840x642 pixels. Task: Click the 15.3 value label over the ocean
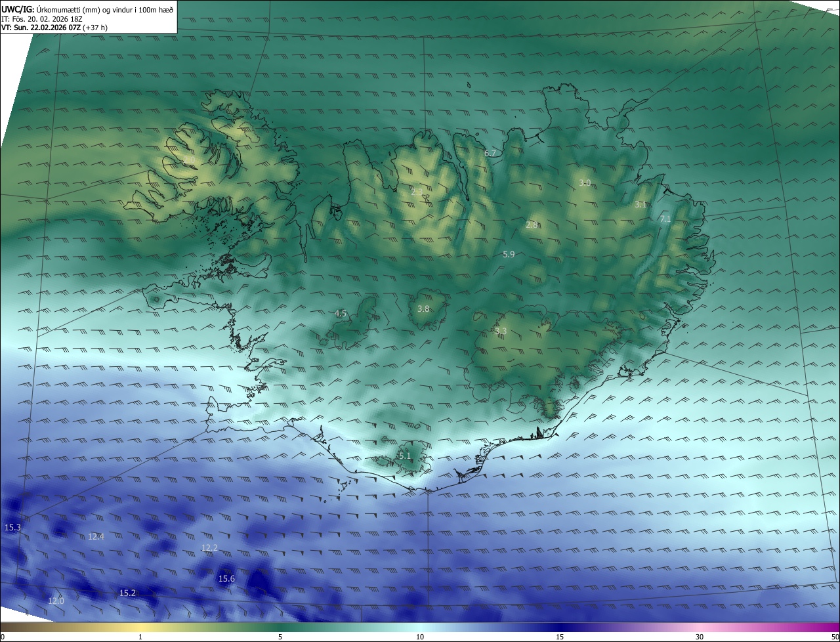12,528
